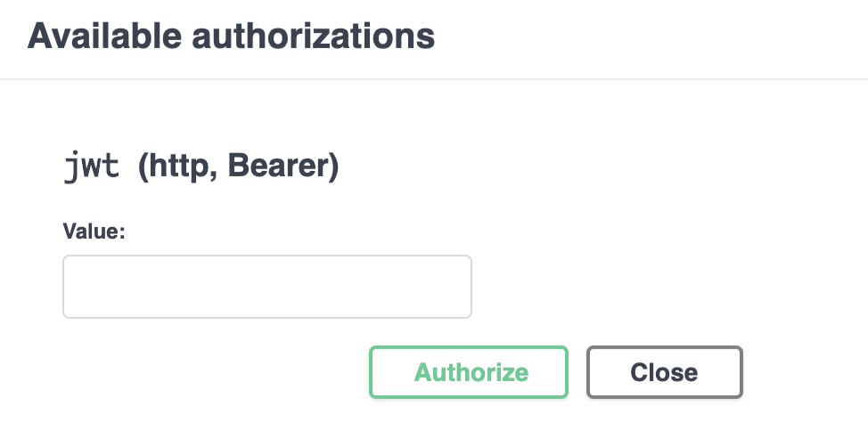The width and height of the screenshot is (868, 447).
Task: Click the 'Available authorizations' heading
Action: point(232,37)
